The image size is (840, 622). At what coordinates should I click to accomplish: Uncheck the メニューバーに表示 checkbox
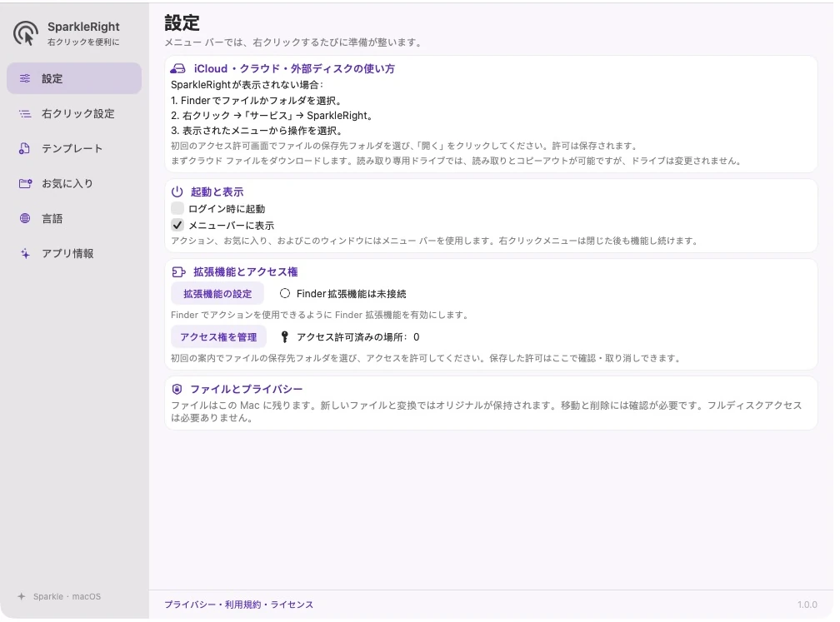[177, 225]
